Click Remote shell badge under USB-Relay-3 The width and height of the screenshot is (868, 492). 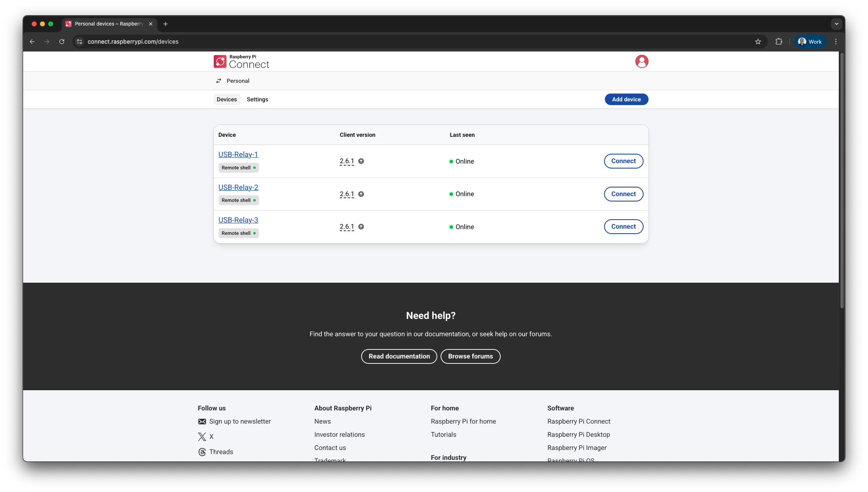click(x=238, y=233)
